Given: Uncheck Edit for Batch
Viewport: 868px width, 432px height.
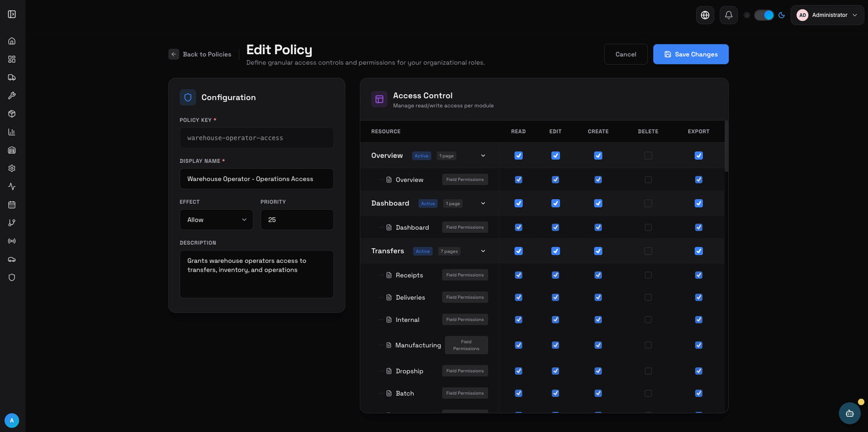Looking at the screenshot, I should [x=556, y=394].
